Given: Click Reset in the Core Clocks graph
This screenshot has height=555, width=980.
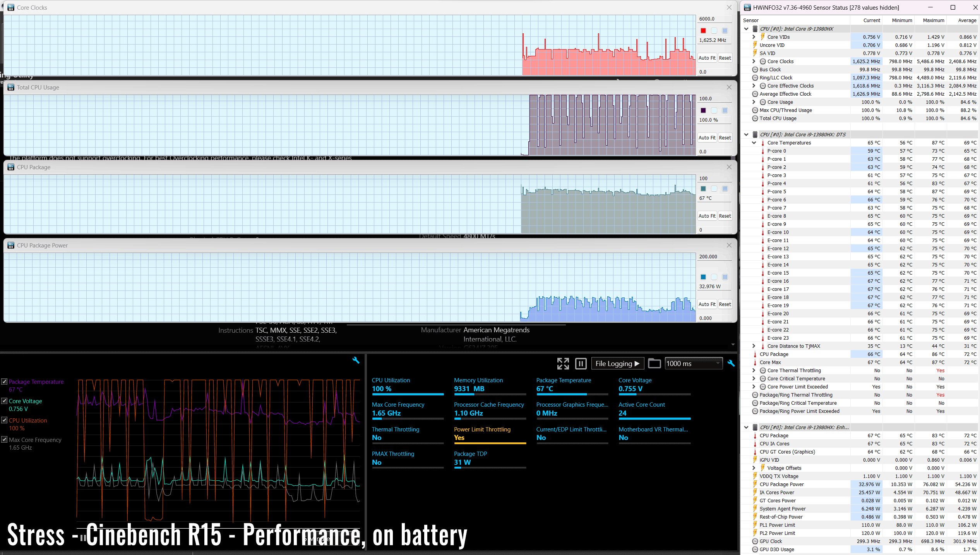Looking at the screenshot, I should [x=725, y=58].
